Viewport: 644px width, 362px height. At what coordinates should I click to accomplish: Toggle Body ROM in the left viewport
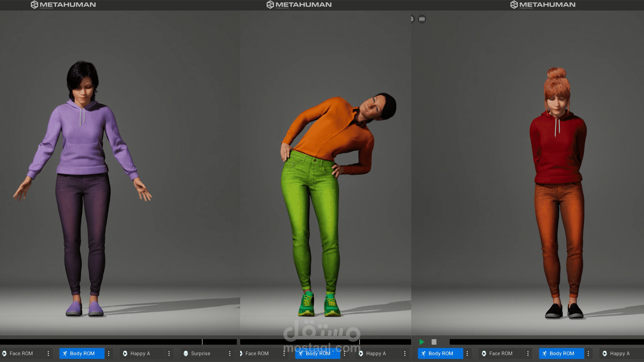[82, 353]
